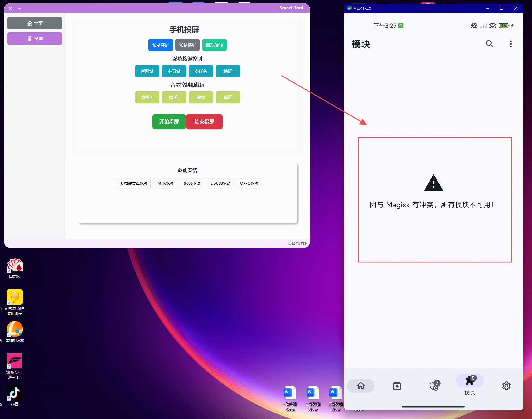The width and height of the screenshot is (532, 419).
Task: Install the LibUSB驱动 driver
Action: pos(221,183)
